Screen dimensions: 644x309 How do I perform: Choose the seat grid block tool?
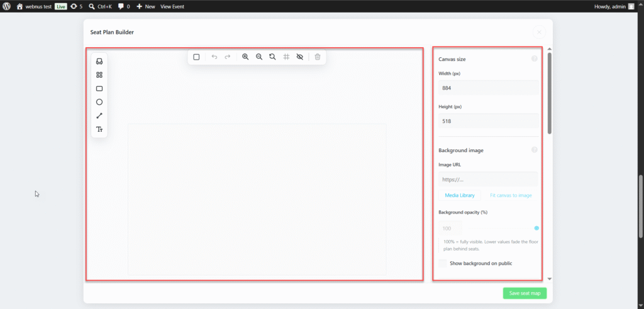tap(99, 75)
